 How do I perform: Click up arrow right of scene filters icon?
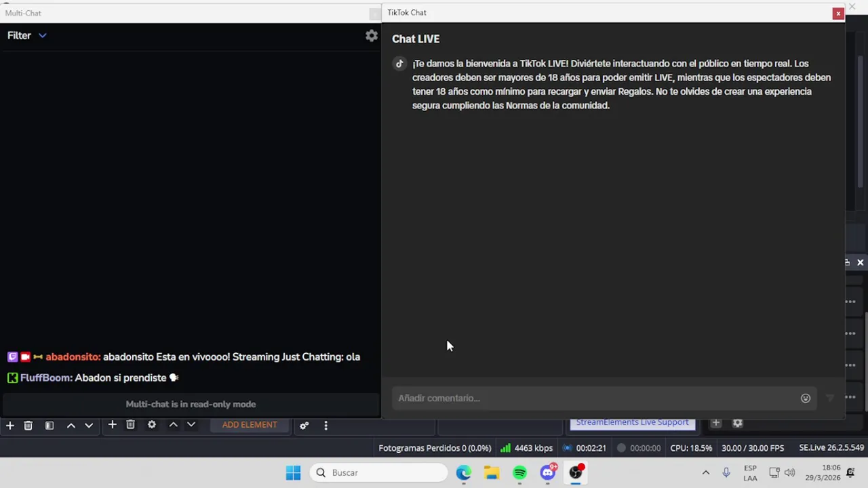(71, 425)
